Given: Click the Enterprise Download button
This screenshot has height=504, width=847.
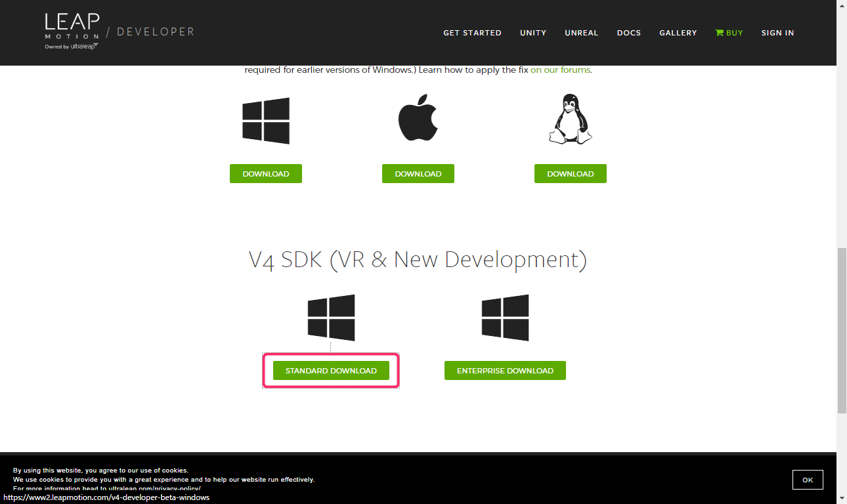Looking at the screenshot, I should pyautogui.click(x=505, y=371).
